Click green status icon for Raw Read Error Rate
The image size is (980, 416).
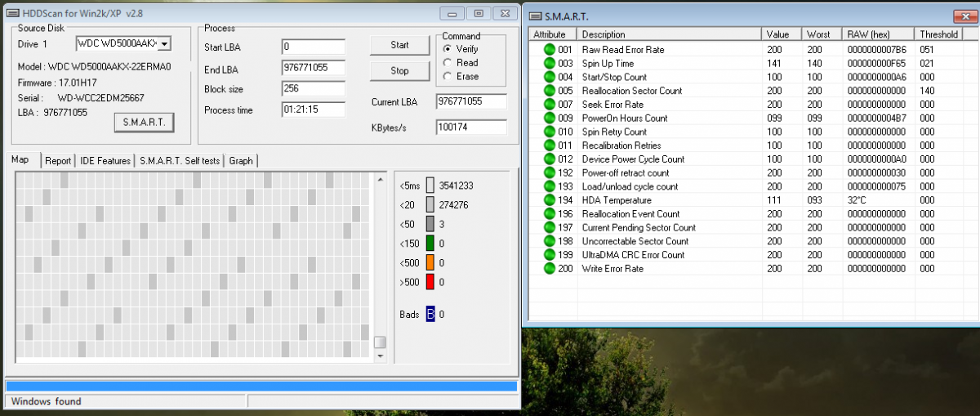click(x=550, y=50)
